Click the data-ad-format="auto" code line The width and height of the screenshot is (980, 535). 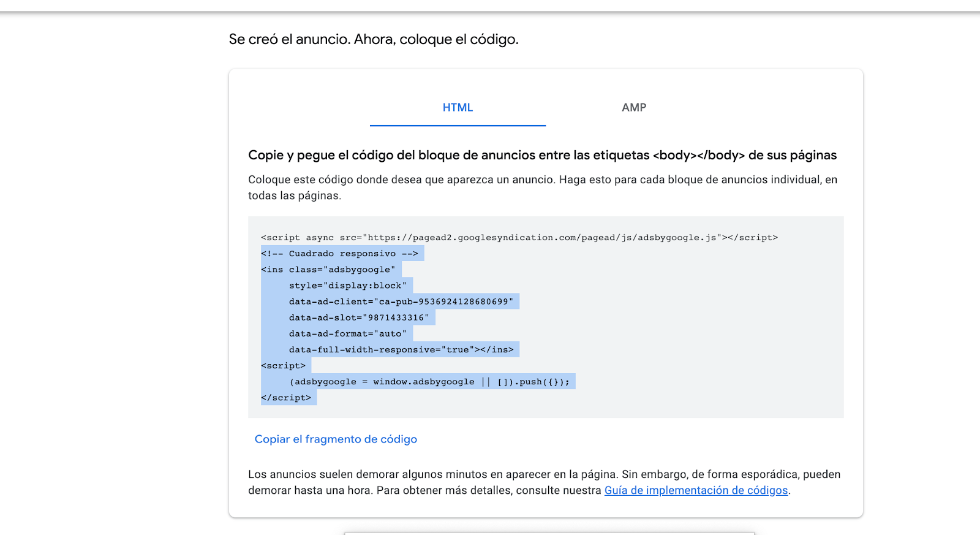(347, 333)
